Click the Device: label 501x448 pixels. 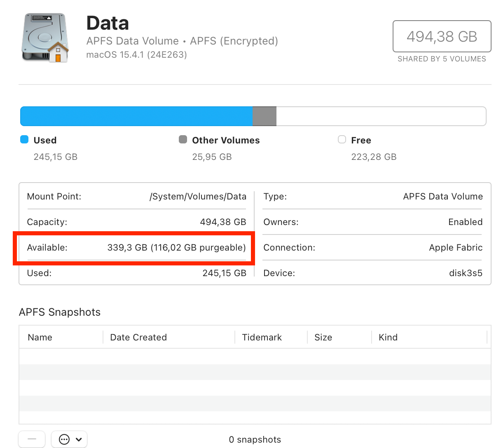click(279, 273)
